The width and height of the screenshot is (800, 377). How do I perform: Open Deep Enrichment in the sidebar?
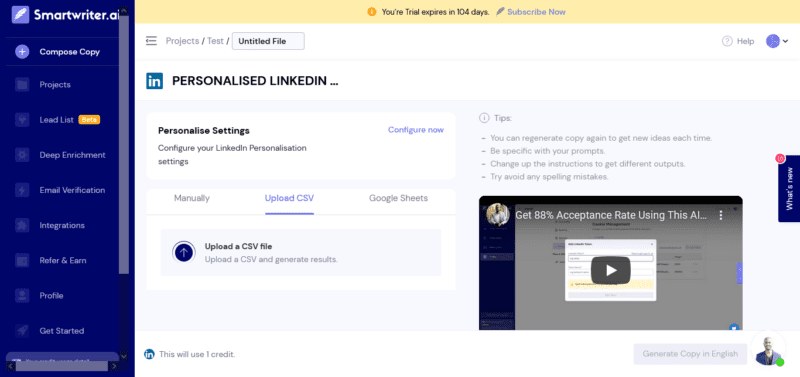[72, 155]
